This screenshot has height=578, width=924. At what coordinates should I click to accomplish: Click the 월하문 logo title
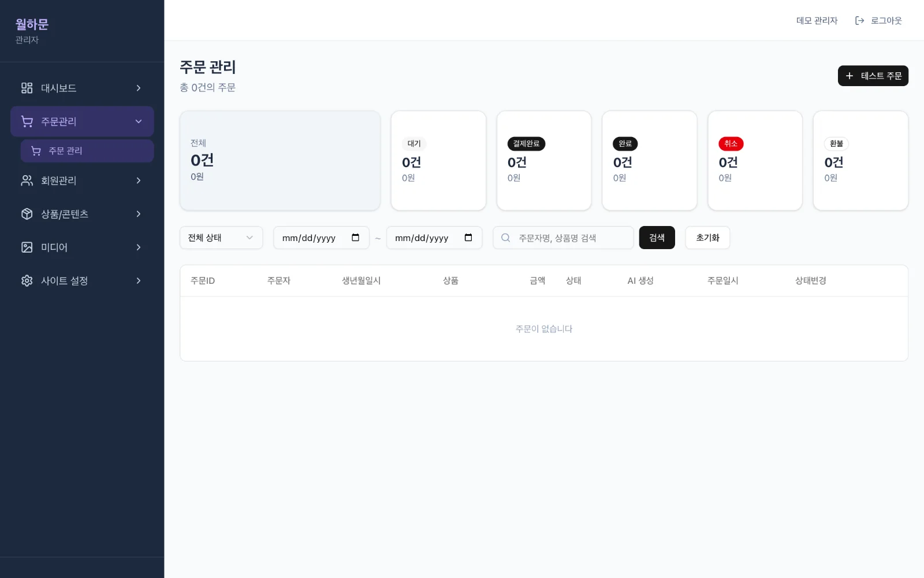pos(32,24)
